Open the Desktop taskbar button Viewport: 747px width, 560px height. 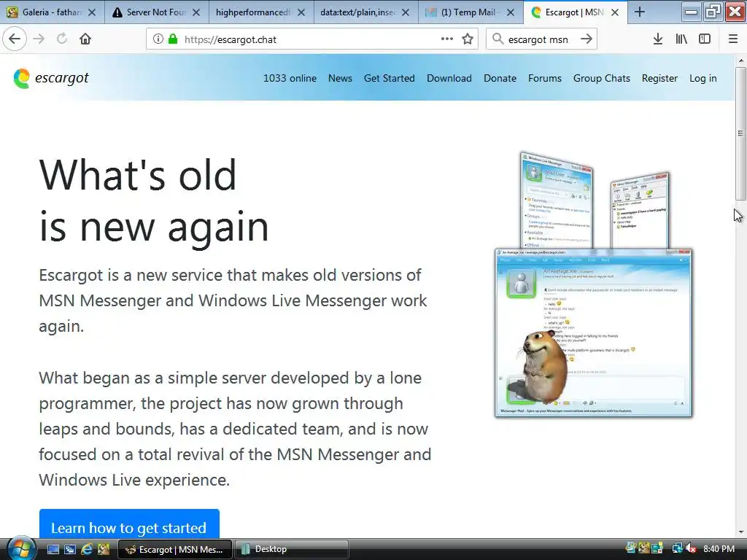click(291, 549)
